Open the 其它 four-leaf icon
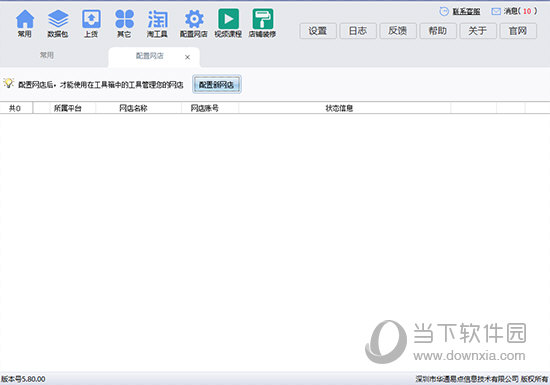Image resolution: width=550 pixels, height=385 pixels. point(124,23)
